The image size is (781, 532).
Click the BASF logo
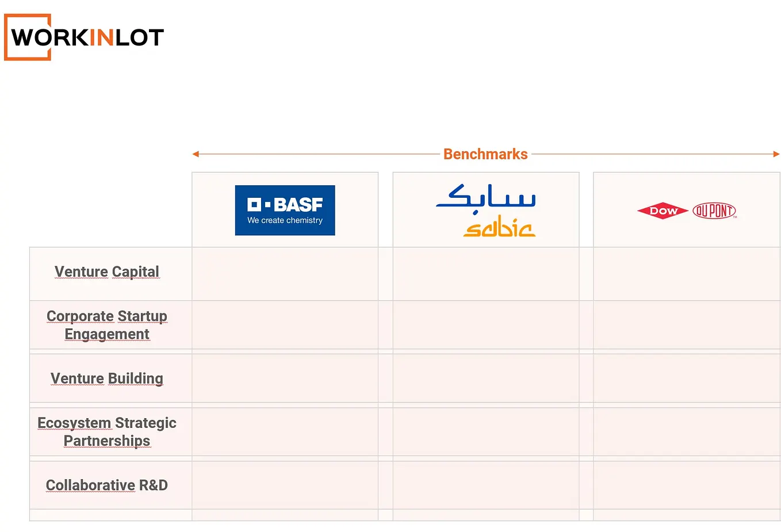tap(285, 210)
